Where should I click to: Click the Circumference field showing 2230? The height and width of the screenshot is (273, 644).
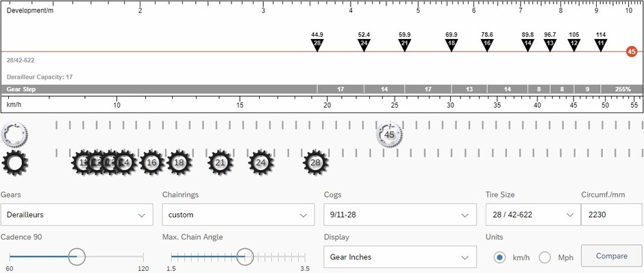pos(612,215)
